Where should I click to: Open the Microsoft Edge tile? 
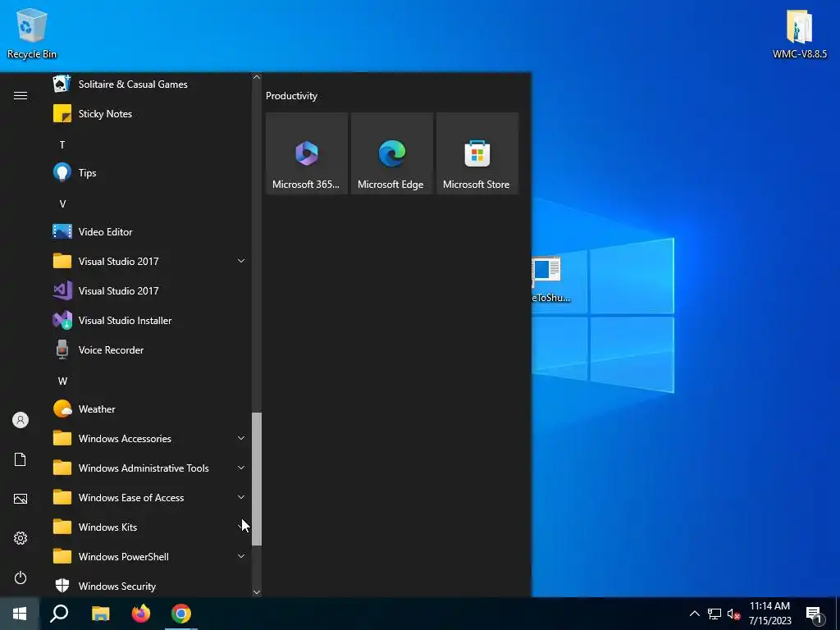point(391,153)
